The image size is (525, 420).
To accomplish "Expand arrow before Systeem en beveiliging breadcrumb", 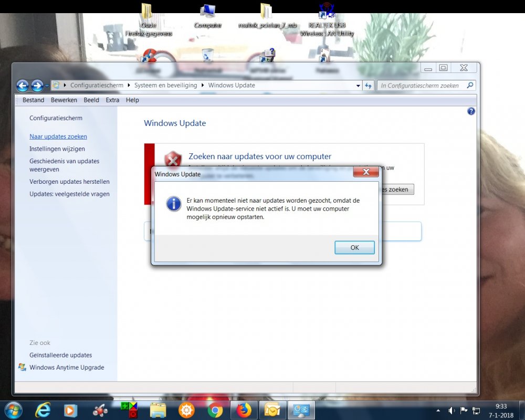I will click(129, 86).
